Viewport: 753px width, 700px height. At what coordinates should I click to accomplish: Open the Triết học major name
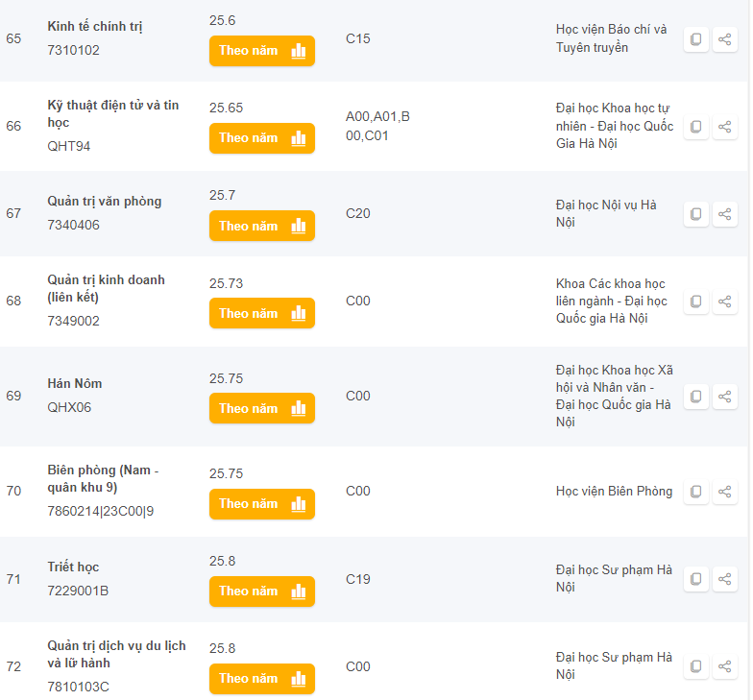pyautogui.click(x=73, y=567)
